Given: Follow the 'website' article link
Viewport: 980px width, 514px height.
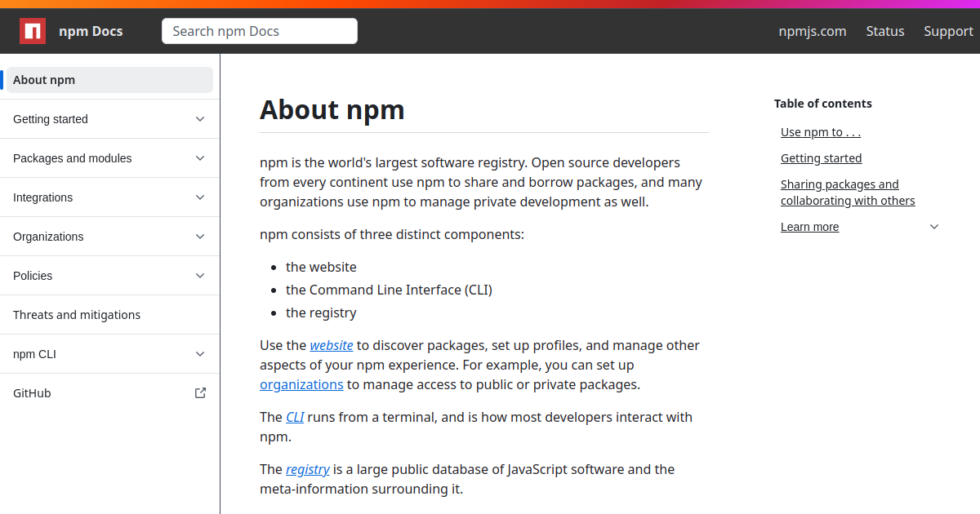Looking at the screenshot, I should click(332, 345).
